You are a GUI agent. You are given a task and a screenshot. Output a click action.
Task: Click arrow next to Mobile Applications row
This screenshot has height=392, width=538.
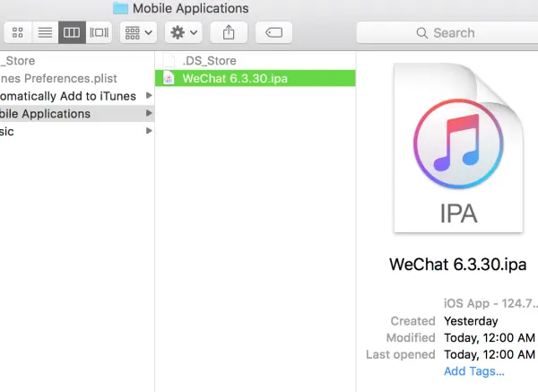pyautogui.click(x=149, y=113)
